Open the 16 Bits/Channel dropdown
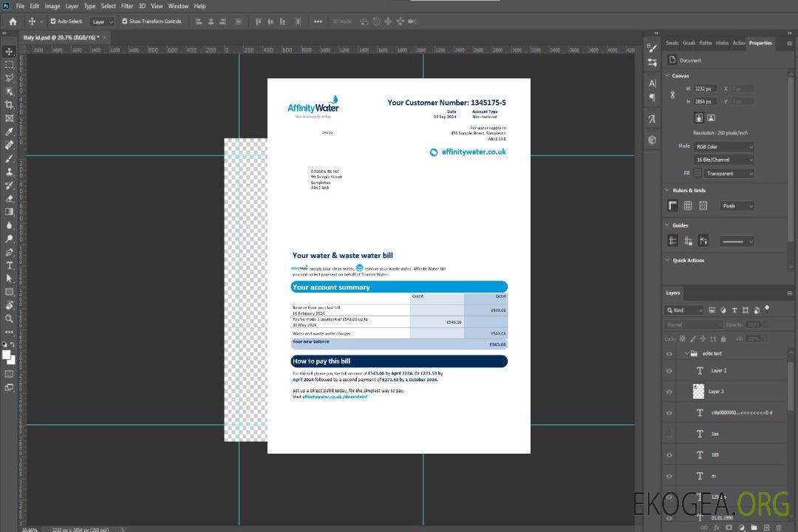798x532 pixels. click(723, 160)
